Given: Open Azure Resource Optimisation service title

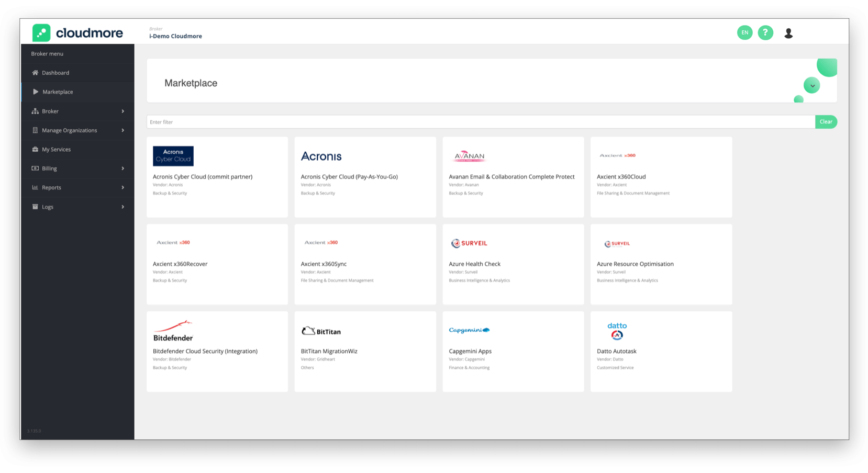Looking at the screenshot, I should coord(635,264).
